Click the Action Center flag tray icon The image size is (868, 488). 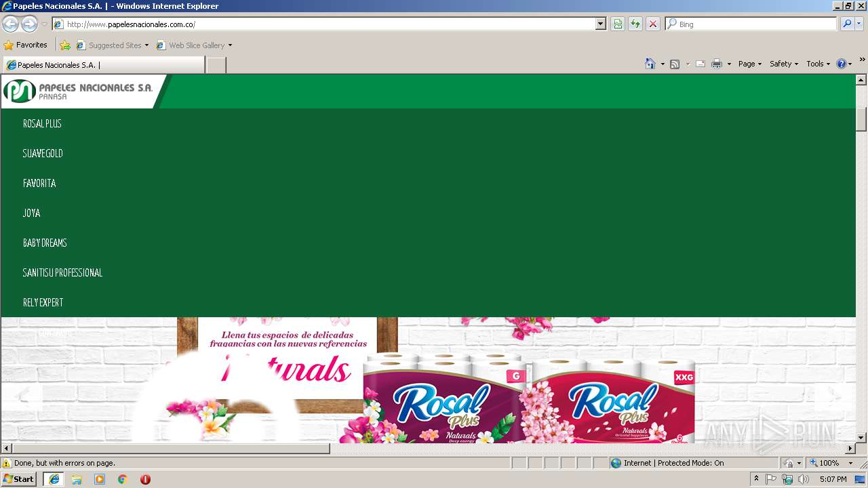771,479
